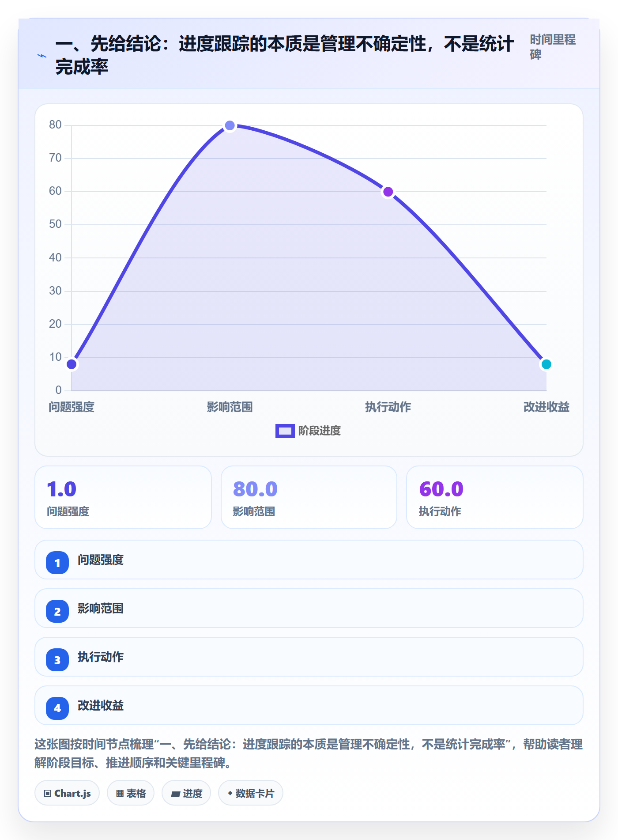Select the 数据卡片 tag
The width and height of the screenshot is (618, 840).
pyautogui.click(x=251, y=793)
